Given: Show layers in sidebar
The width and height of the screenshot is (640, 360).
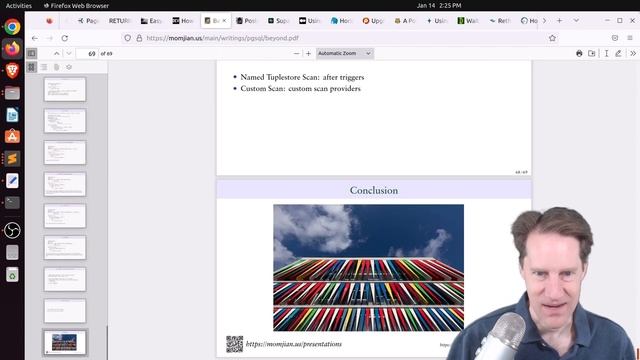Looking at the screenshot, I should coord(69,67).
